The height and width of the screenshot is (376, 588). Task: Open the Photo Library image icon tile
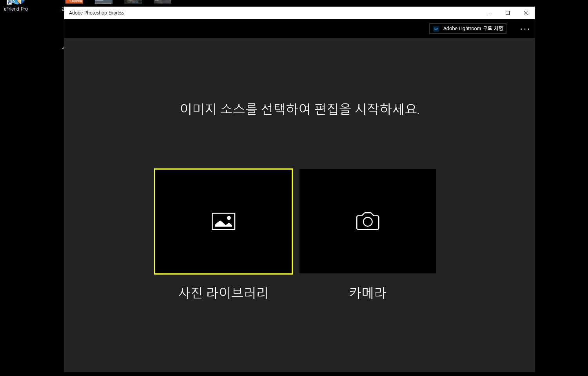[223, 221]
